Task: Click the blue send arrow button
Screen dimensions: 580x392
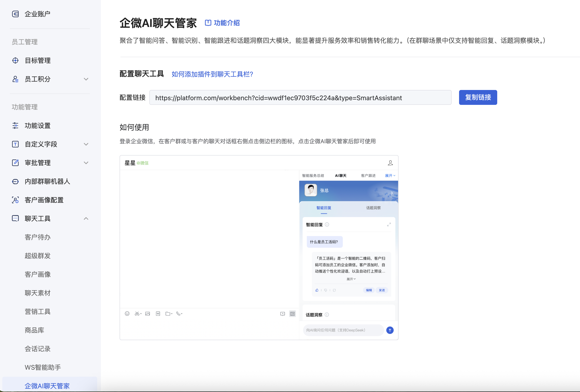Action: point(390,330)
